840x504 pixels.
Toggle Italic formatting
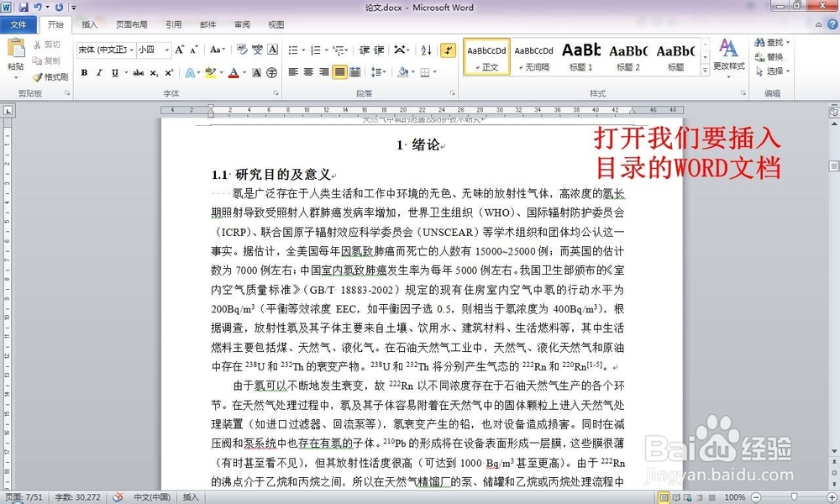click(99, 72)
